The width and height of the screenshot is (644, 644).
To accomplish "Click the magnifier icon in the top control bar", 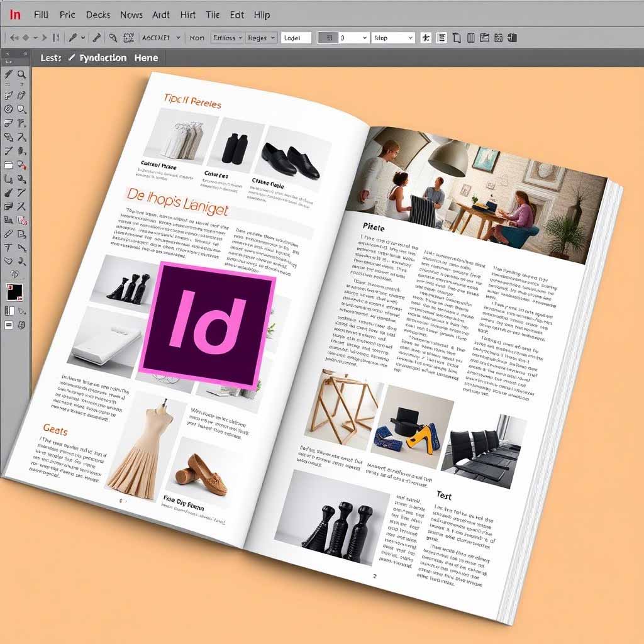I will point(113,38).
